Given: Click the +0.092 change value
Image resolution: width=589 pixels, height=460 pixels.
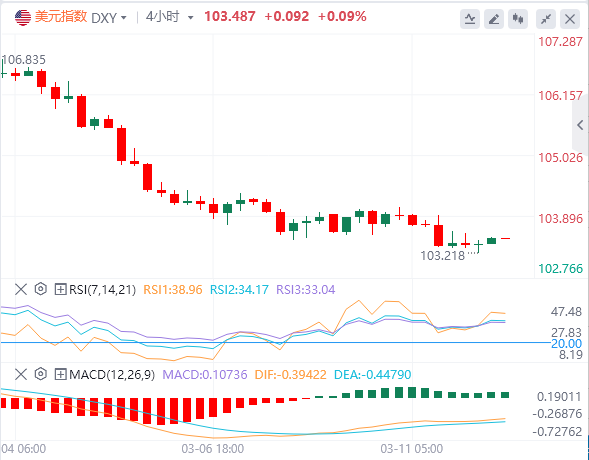Looking at the screenshot, I should pos(287,17).
